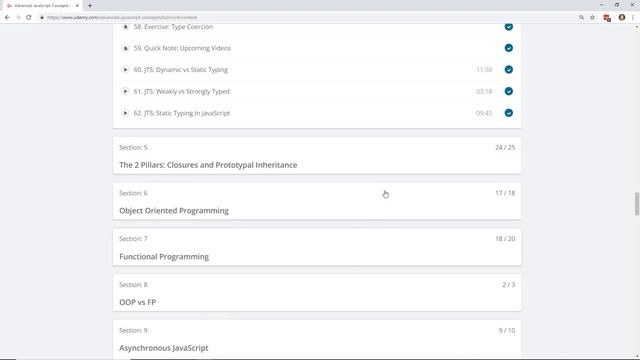640x360 pixels.
Task: Open lecture 62 JTS: Static Typing In JavaScript
Action: (182, 113)
